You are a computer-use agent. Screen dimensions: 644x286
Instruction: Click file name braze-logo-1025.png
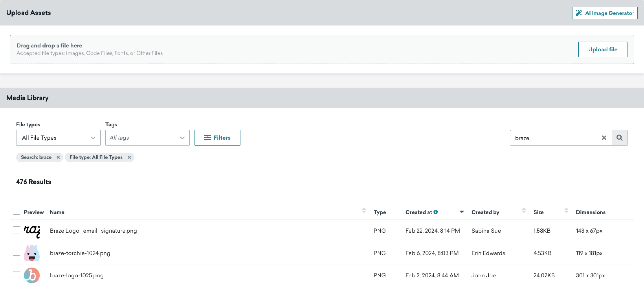[x=76, y=275]
